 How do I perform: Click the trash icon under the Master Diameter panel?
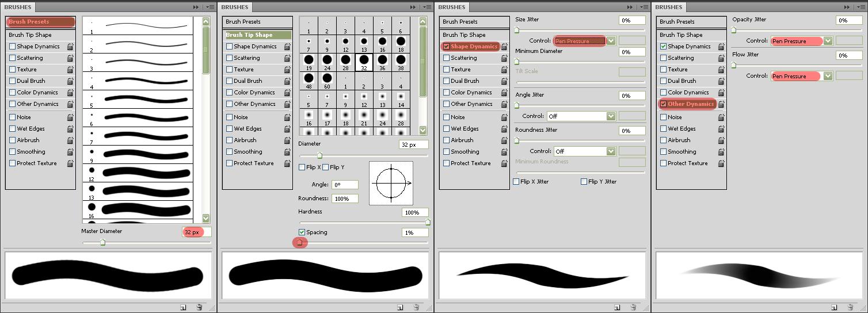pos(199,307)
